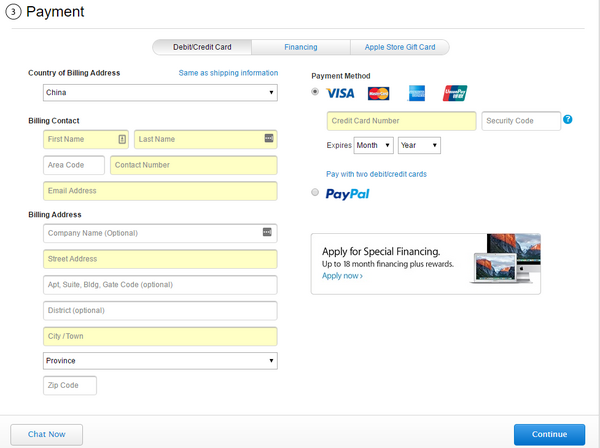Click the Chat Now button
Viewport: 600px width, 448px height.
pos(47,434)
